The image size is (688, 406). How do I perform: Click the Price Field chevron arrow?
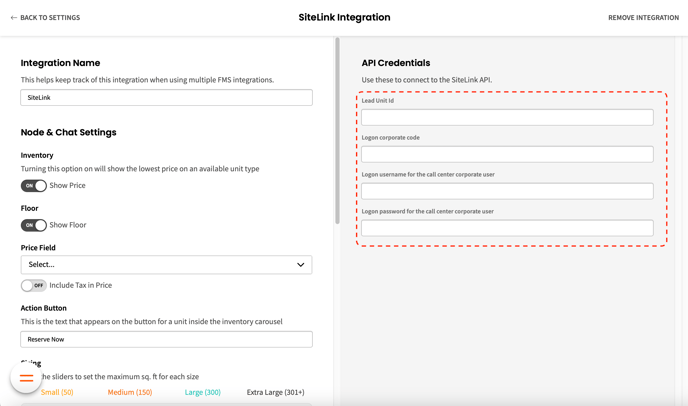point(300,265)
